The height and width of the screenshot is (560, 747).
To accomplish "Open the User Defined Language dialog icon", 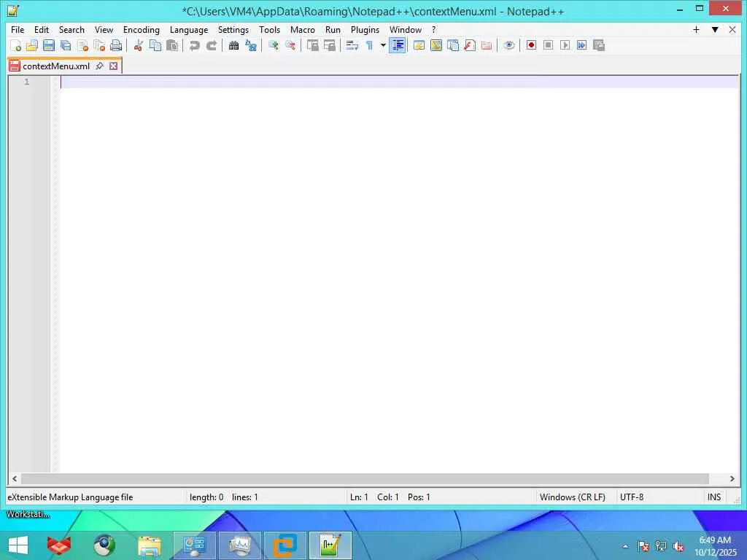I will point(419,45).
